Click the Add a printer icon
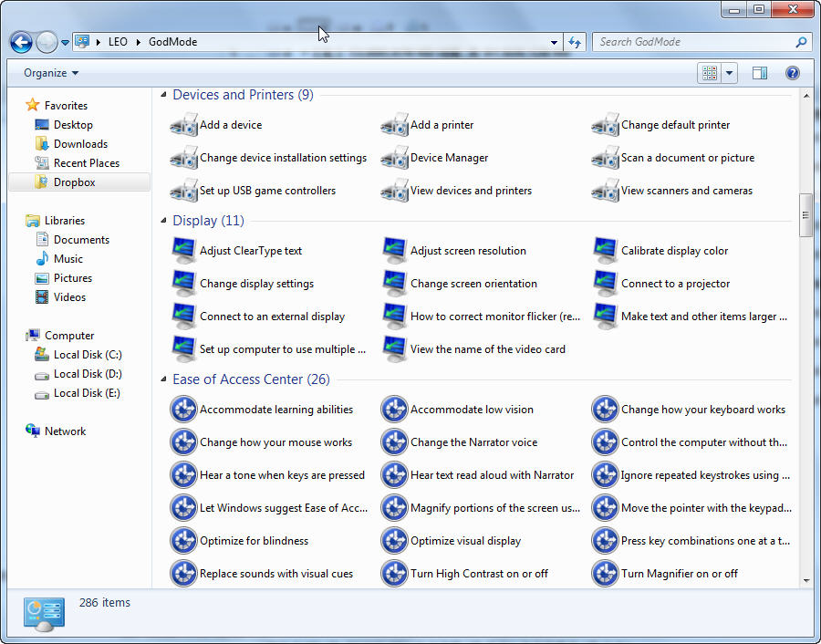This screenshot has width=821, height=644. 394,125
